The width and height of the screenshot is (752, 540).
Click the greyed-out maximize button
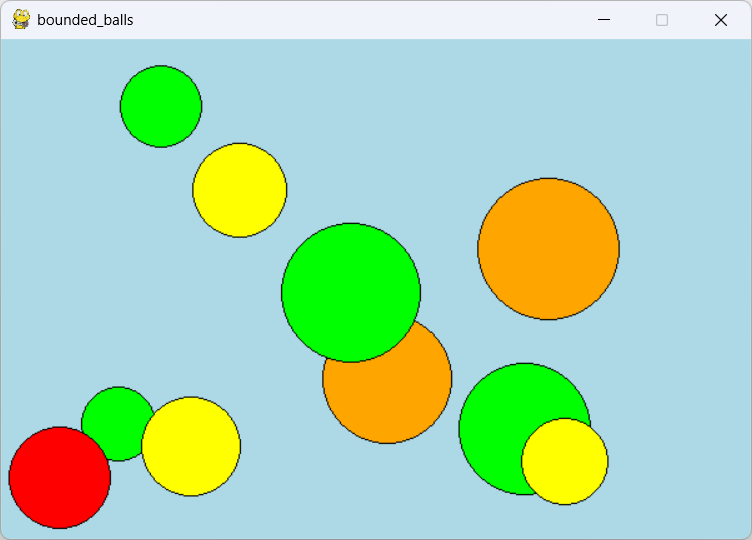(662, 20)
